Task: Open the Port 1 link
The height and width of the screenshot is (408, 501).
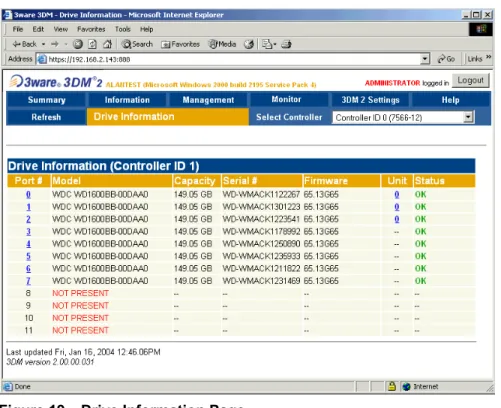Action: coord(28,207)
